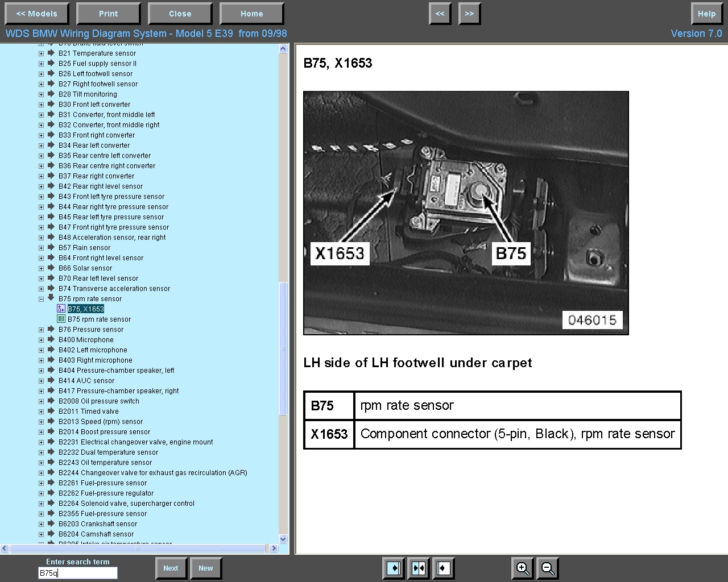Click the Next search button
Screen dimensions: 728x582
click(x=171, y=568)
